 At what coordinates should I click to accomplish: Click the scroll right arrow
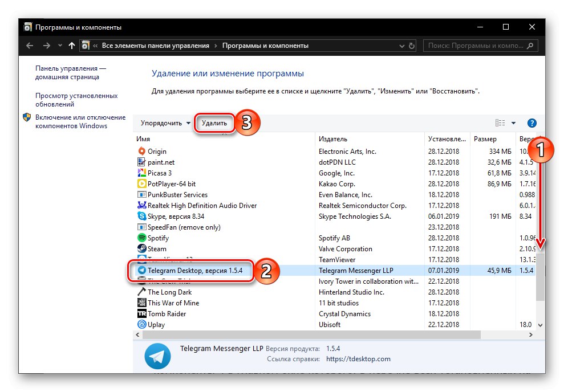[530, 335]
